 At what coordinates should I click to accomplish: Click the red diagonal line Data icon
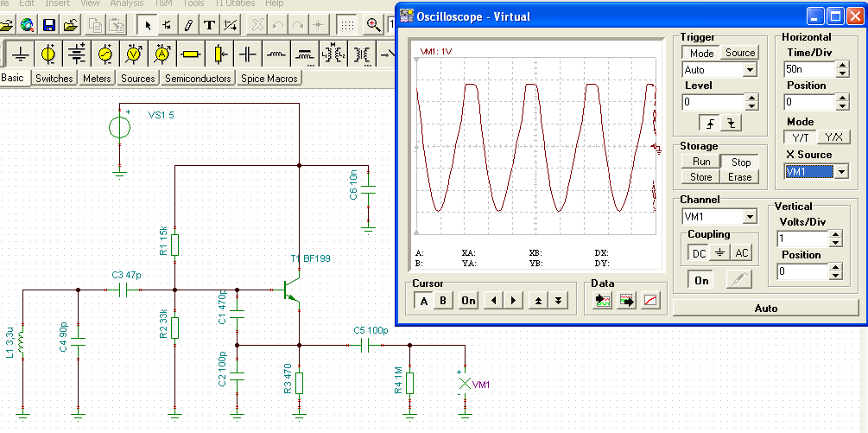pyautogui.click(x=651, y=300)
